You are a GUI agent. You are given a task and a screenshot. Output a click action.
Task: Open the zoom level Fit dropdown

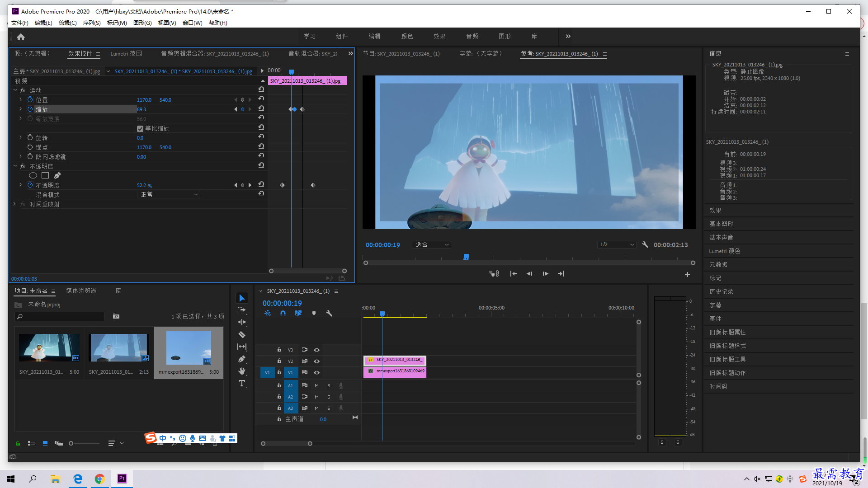[432, 244]
